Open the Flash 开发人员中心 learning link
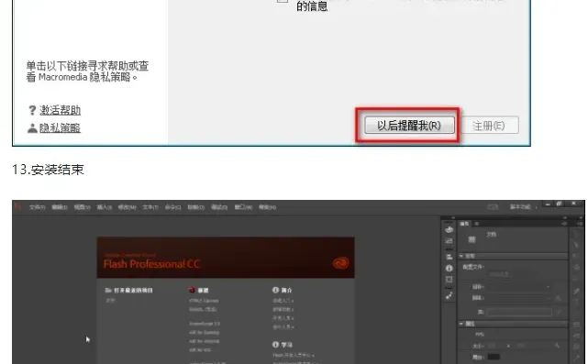This screenshot has height=364, width=588. click(x=294, y=355)
